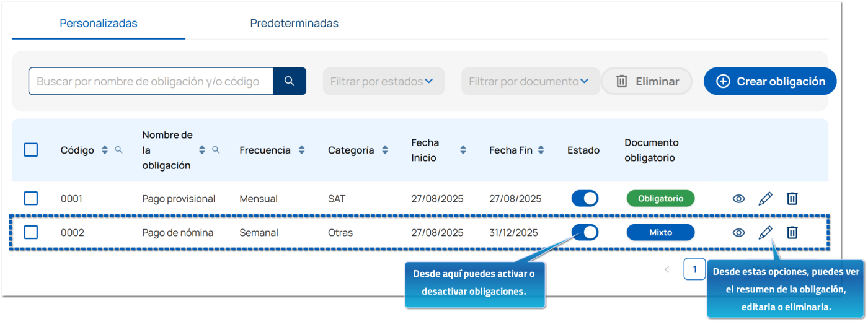Click the Obligatorio badge
Viewport: 868px width, 322px height.
(x=660, y=198)
